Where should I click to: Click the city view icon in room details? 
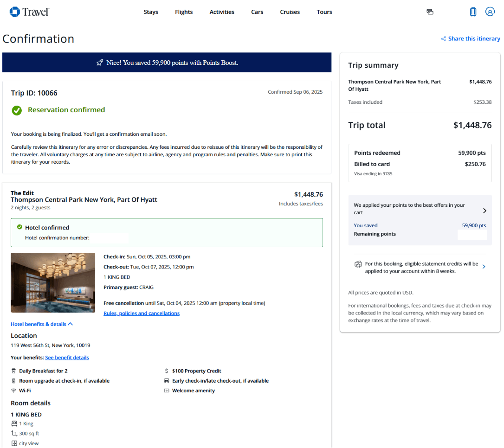coord(14,443)
